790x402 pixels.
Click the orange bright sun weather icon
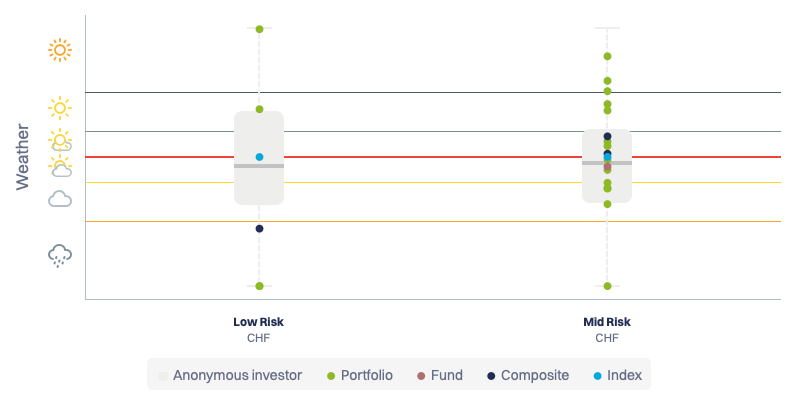60,49
